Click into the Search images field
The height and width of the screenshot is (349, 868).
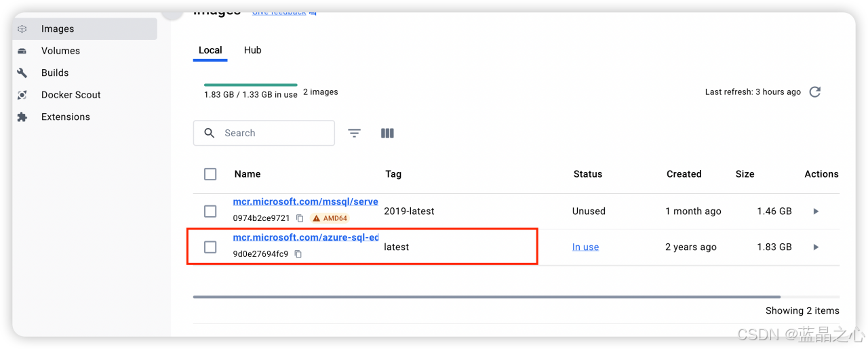[x=264, y=133]
